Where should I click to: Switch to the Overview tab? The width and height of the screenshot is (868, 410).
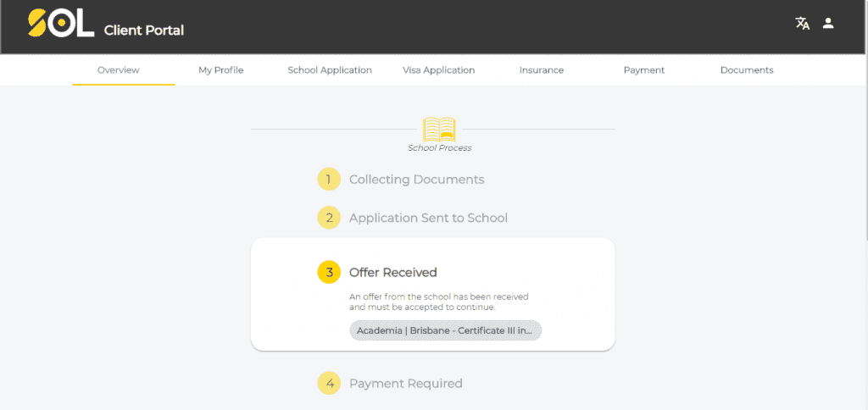119,70
